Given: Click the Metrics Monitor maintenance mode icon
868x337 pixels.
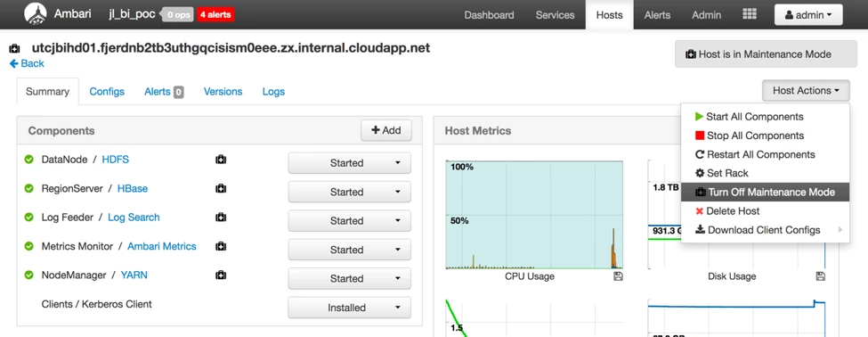Looking at the screenshot, I should pos(220,246).
